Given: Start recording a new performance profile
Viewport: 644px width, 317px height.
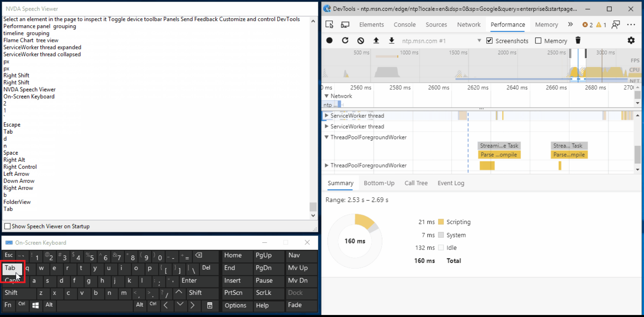Looking at the screenshot, I should (x=329, y=40).
